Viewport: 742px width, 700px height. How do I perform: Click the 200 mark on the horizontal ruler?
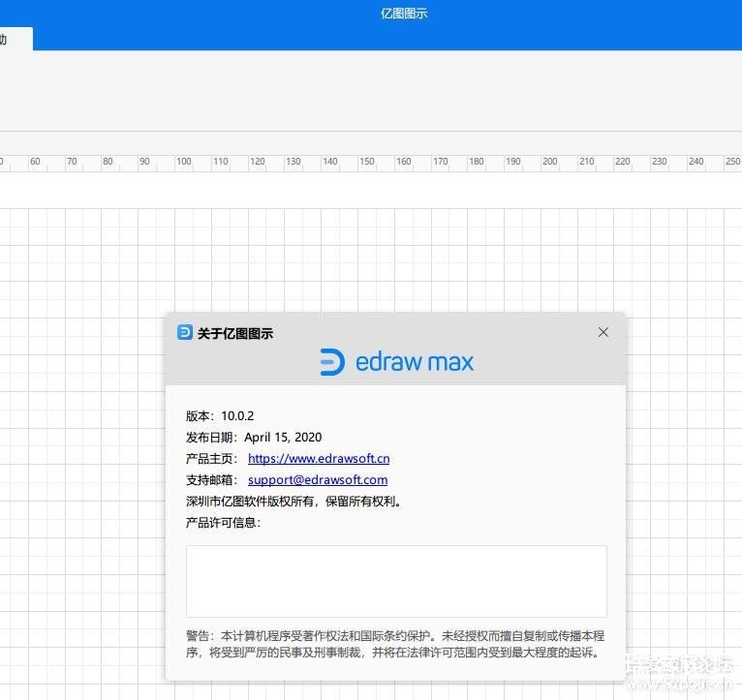[549, 162]
